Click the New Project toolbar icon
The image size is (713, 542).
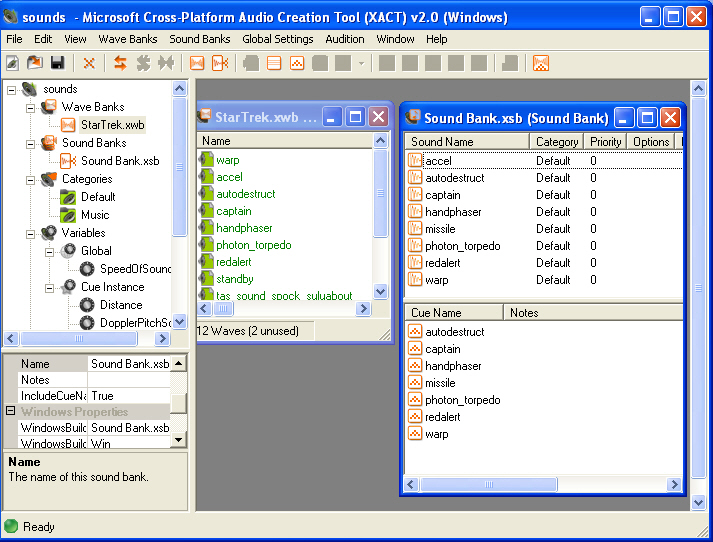(12, 63)
